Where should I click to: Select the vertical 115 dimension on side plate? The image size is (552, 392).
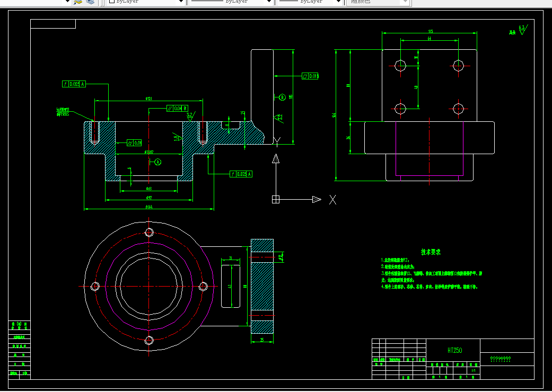point(291,96)
